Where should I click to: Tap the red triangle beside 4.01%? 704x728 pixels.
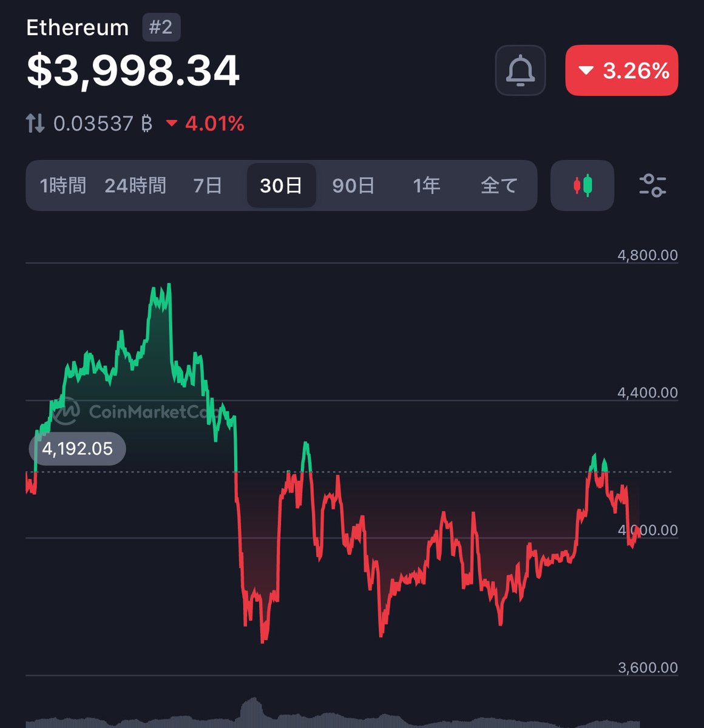(171, 124)
